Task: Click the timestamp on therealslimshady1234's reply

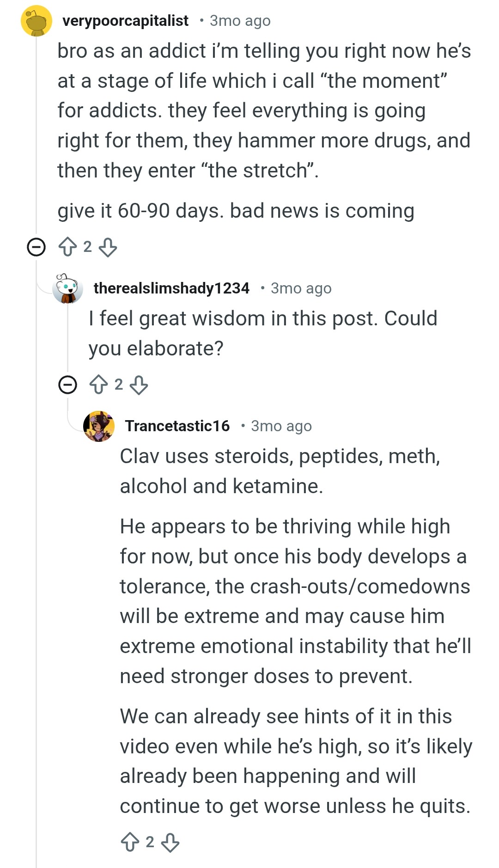Action: pyautogui.click(x=301, y=288)
